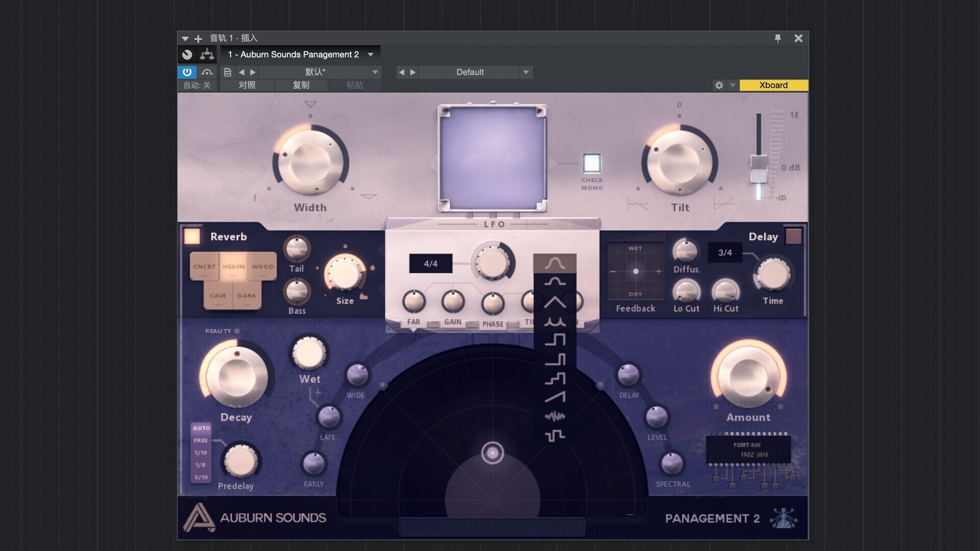
Task: Click the Xboard button
Action: (773, 85)
